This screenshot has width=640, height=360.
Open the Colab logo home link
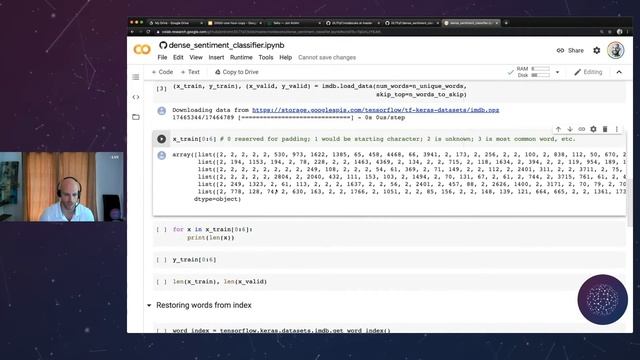142,49
